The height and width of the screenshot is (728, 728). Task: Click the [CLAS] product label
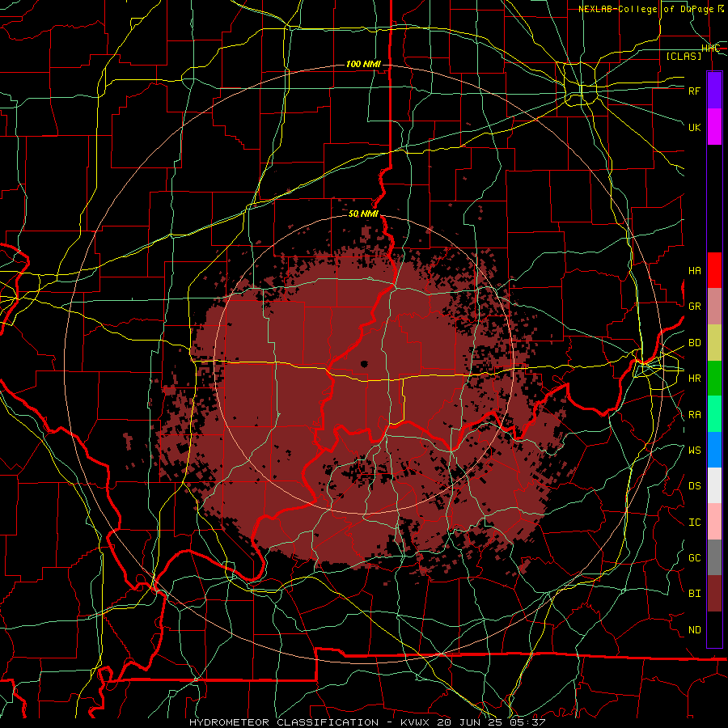pyautogui.click(x=684, y=56)
